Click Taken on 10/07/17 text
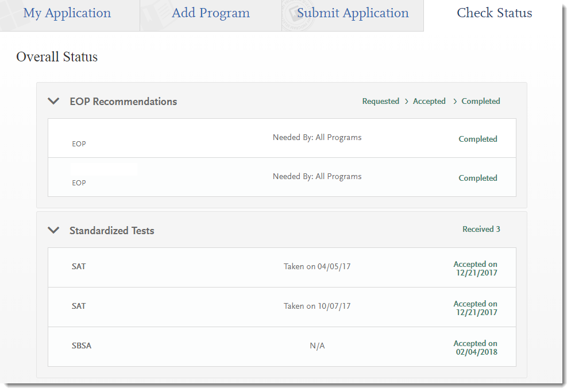The width and height of the screenshot is (571, 392). [x=317, y=306]
